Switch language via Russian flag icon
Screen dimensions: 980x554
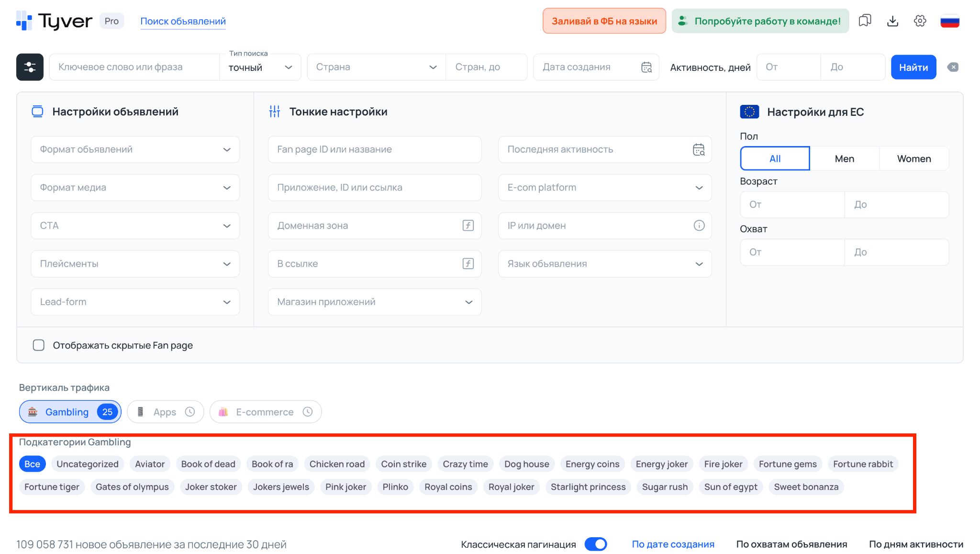tap(949, 21)
